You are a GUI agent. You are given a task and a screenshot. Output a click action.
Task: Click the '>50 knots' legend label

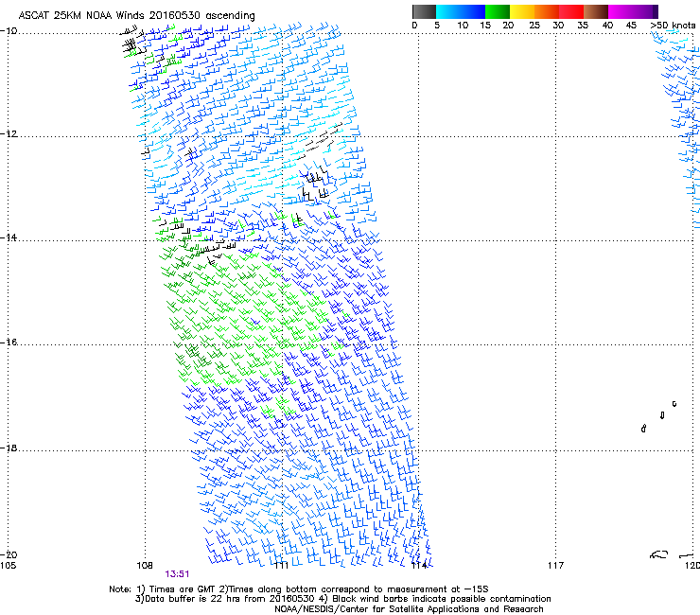pos(673,26)
